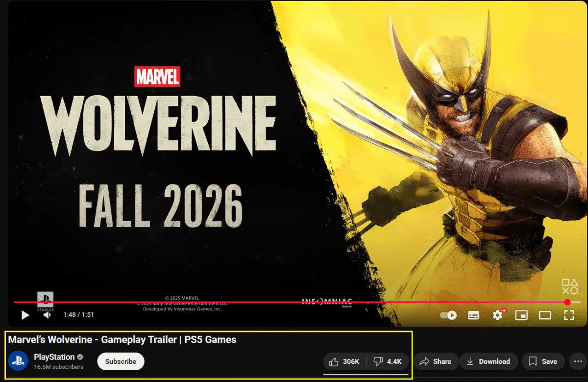The height and width of the screenshot is (382, 588).
Task: Open the more actions three-dot menu
Action: (x=578, y=361)
